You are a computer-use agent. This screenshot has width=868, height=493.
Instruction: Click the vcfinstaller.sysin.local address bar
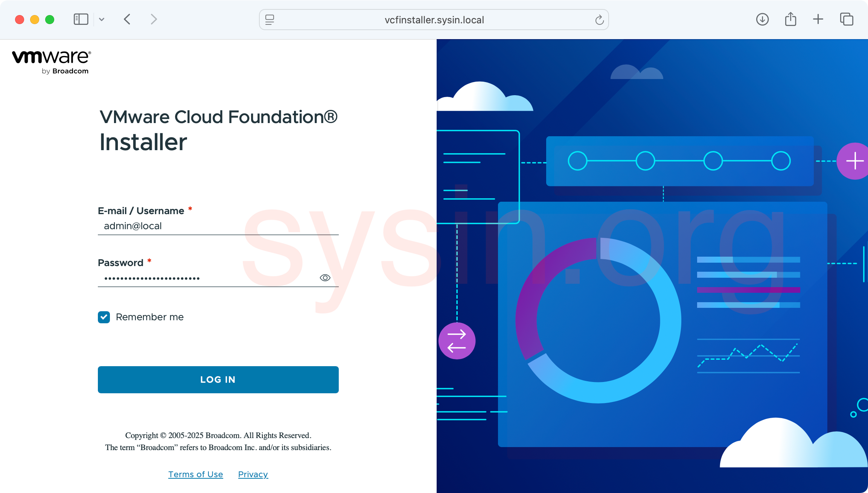tap(434, 20)
